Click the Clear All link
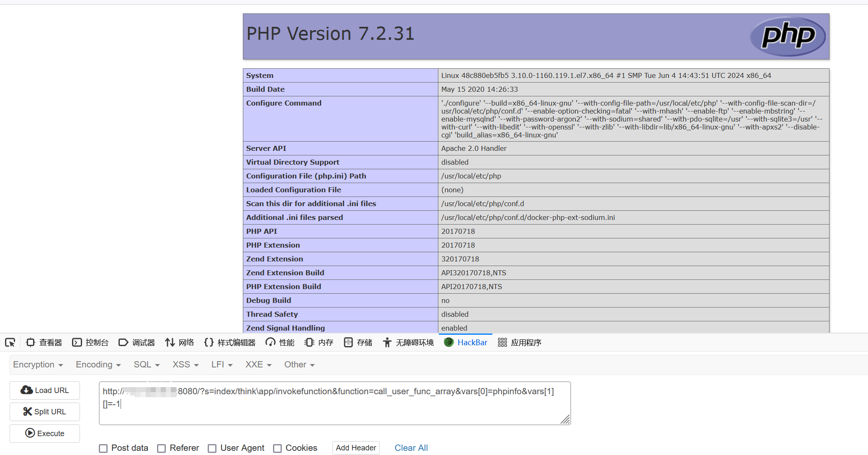 411,448
